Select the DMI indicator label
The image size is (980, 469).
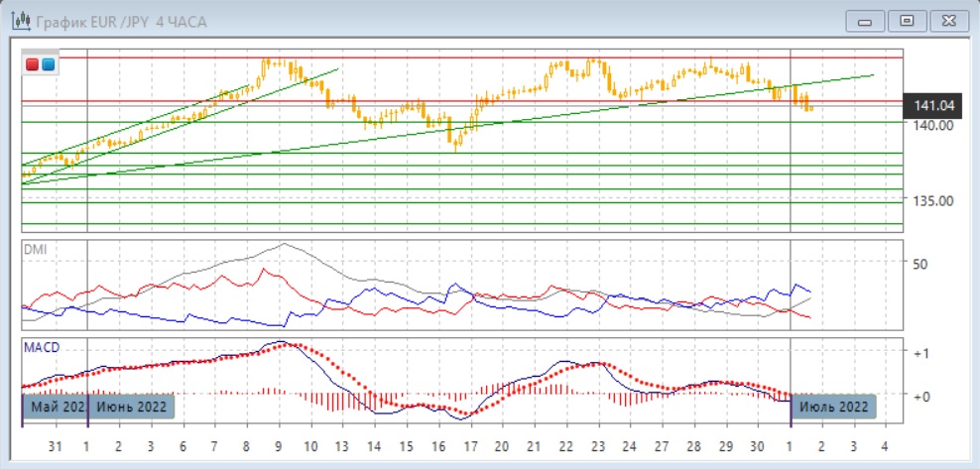pos(35,250)
